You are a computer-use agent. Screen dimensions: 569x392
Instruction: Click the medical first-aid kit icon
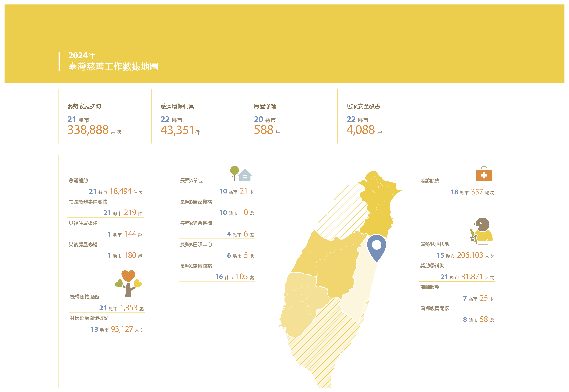[x=484, y=174]
